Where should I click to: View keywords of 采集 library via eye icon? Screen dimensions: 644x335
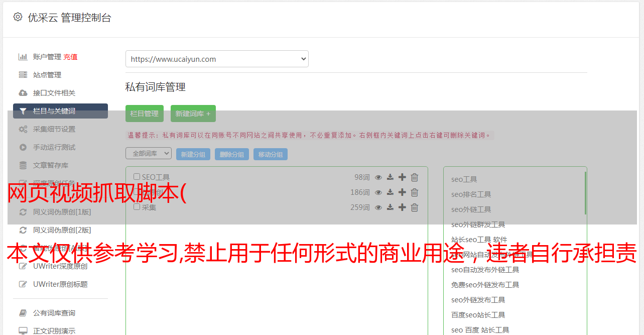(x=378, y=207)
